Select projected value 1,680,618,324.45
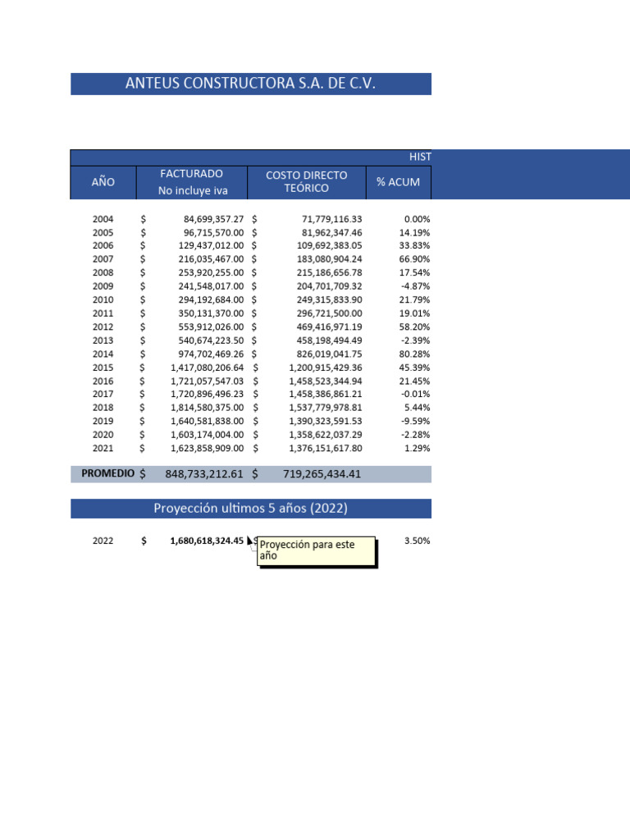The image size is (630, 840). pos(207,541)
